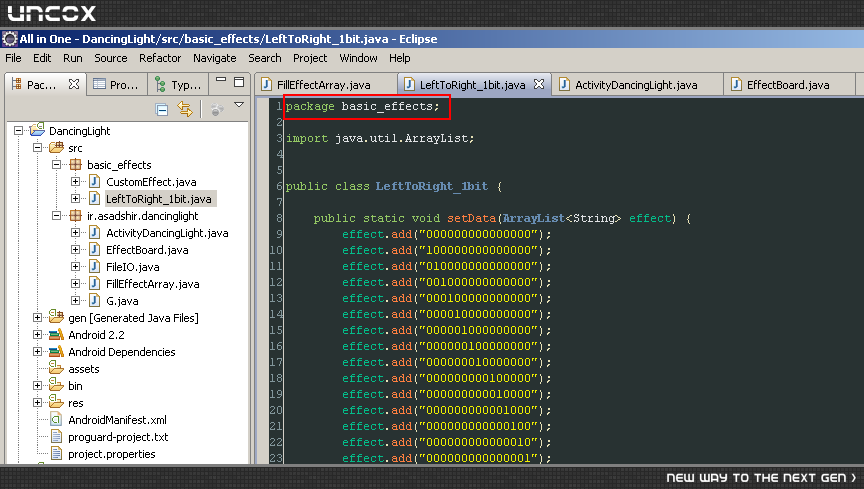This screenshot has height=489, width=864.
Task: Click the src source folder icon
Action: pos(56,147)
